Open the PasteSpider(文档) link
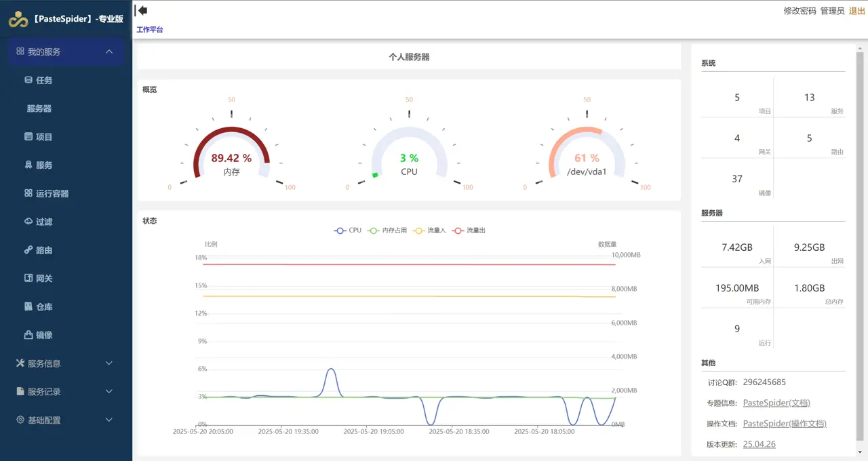The image size is (868, 461). tap(776, 403)
